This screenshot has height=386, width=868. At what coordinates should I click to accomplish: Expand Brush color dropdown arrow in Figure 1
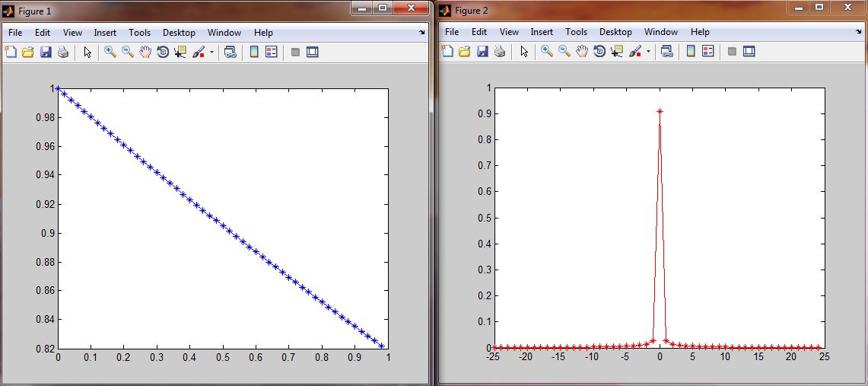coord(211,53)
